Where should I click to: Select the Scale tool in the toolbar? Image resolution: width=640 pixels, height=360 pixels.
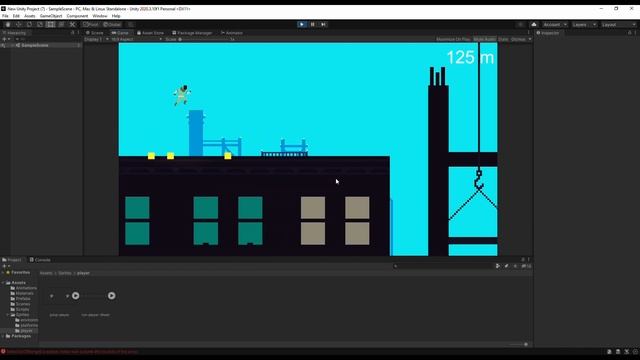tap(40, 24)
